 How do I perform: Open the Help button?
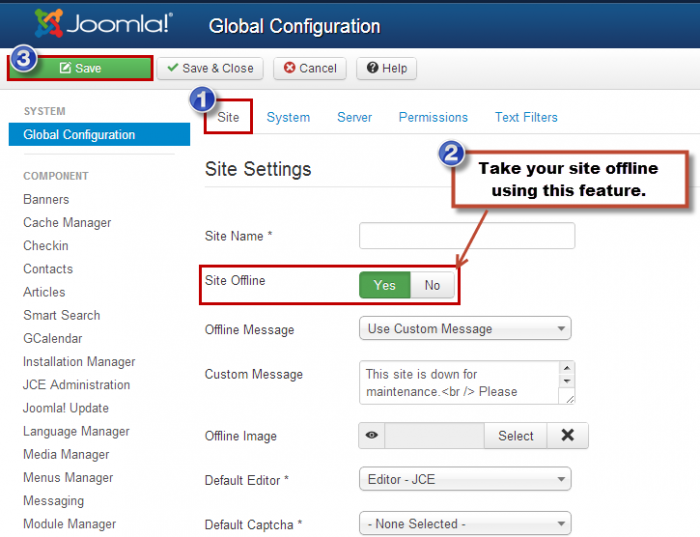click(x=387, y=68)
